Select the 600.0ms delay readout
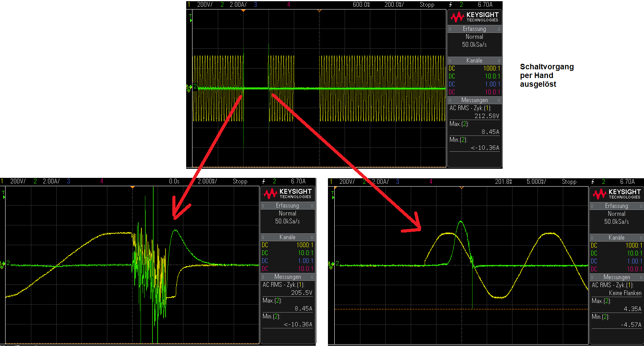Viewport: 644px width, 347px height. point(361,5)
